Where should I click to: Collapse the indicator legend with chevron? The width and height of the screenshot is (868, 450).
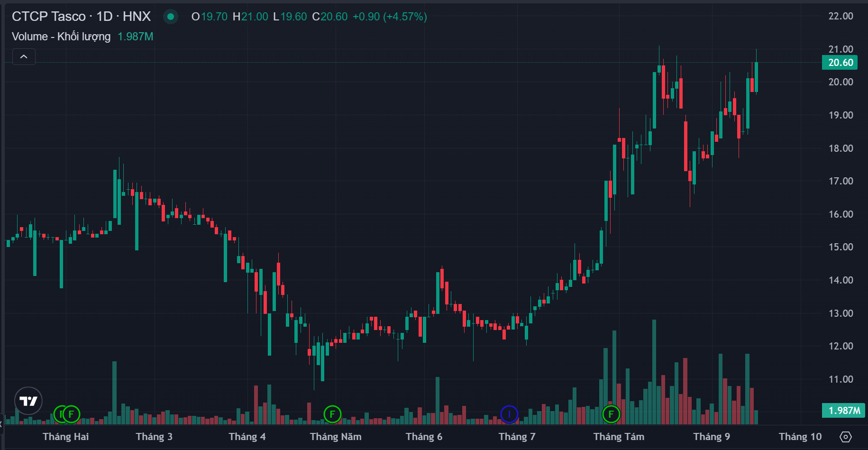pos(24,57)
